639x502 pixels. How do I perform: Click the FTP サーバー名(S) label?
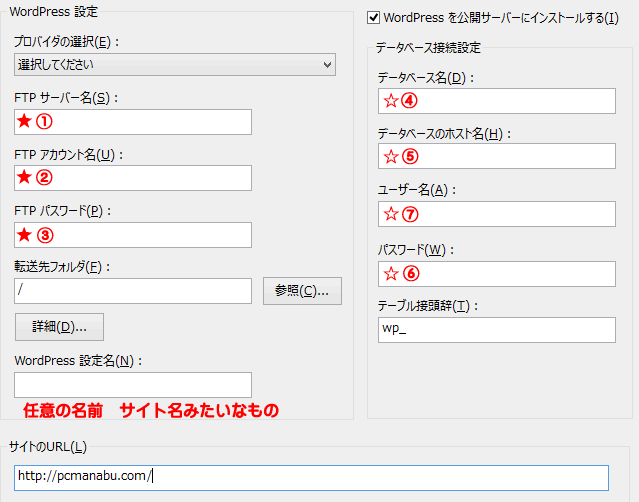pyautogui.click(x=66, y=98)
